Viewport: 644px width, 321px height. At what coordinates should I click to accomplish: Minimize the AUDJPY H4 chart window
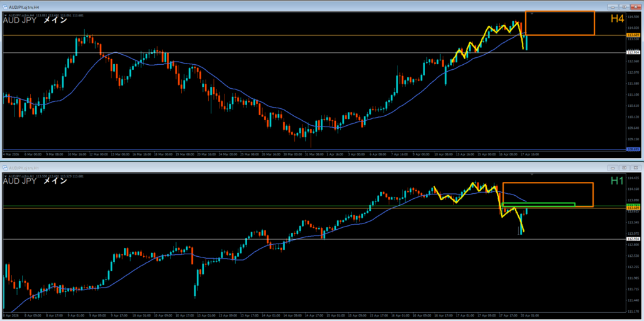pyautogui.click(x=614, y=6)
